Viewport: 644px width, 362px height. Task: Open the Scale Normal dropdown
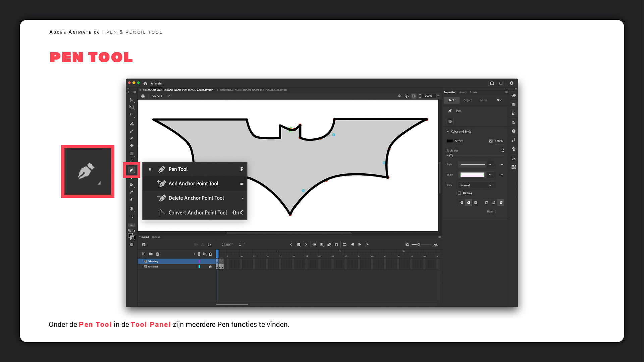(x=476, y=185)
